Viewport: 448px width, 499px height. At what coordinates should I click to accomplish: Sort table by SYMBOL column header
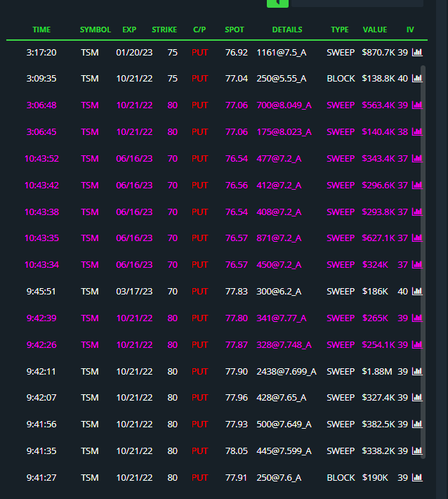95,30
